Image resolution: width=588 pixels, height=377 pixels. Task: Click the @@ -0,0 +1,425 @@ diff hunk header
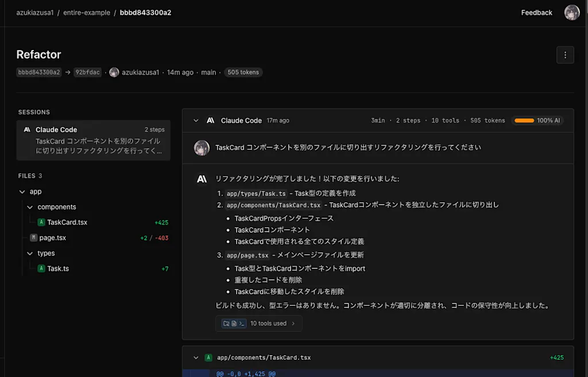[x=246, y=374]
